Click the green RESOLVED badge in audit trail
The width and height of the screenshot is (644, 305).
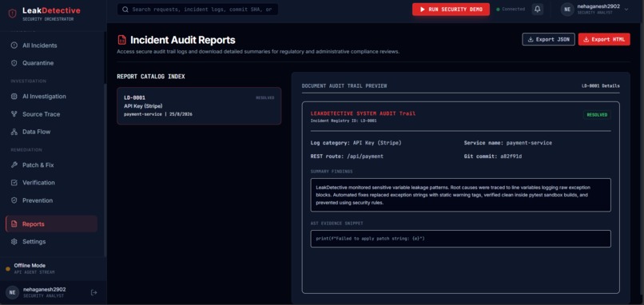tap(597, 115)
